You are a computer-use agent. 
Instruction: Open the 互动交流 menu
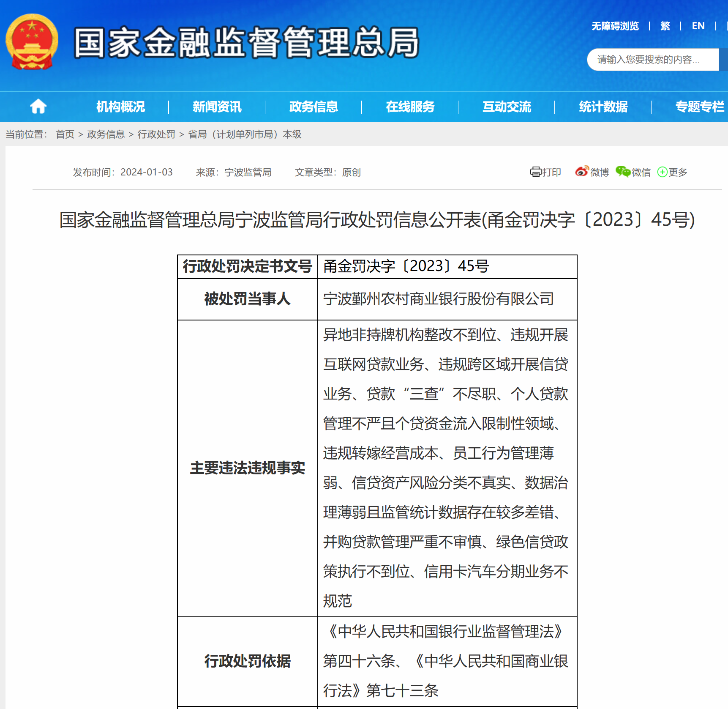coord(507,107)
